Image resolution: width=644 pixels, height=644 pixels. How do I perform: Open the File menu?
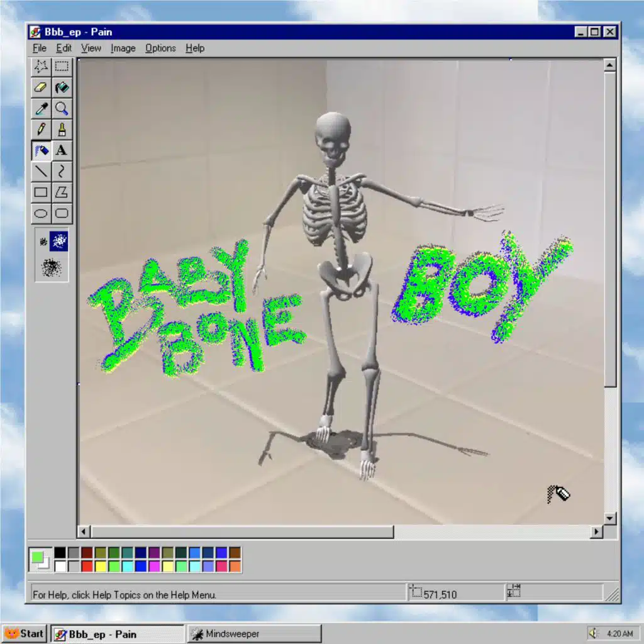point(39,48)
